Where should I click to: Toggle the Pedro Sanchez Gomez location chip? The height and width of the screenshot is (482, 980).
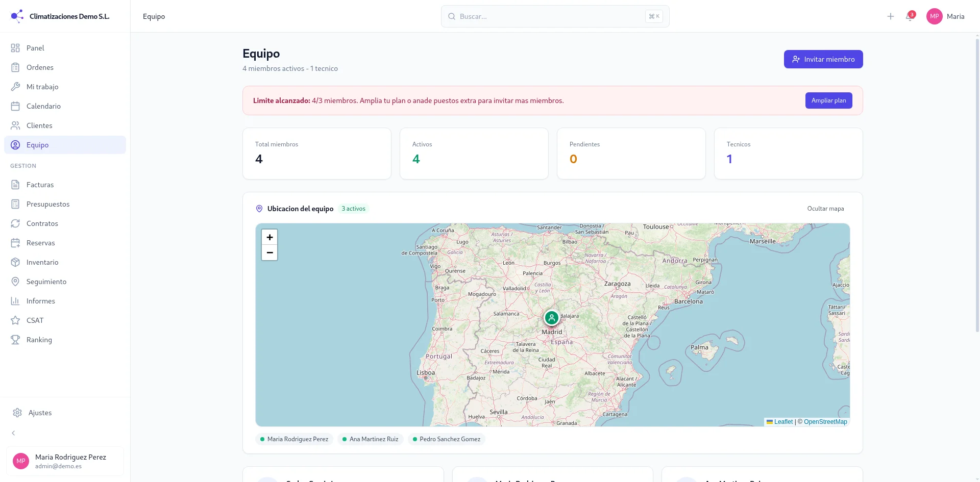[x=446, y=439]
